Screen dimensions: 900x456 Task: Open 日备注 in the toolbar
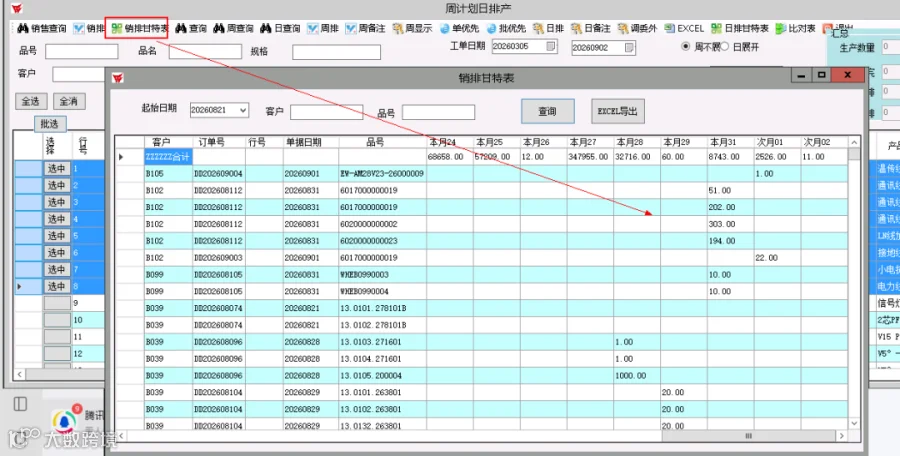coord(591,28)
